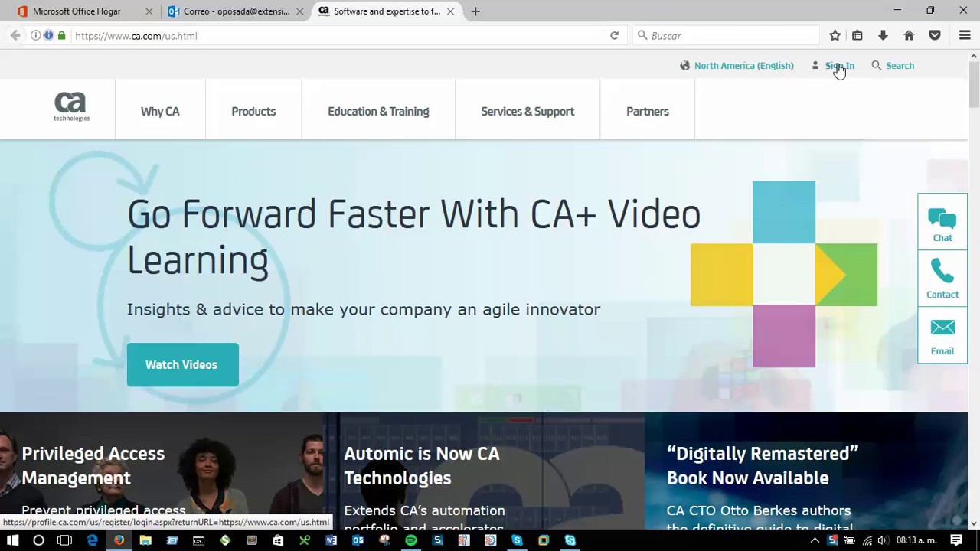Open Privileged Access Management card
This screenshot has height=551, width=980.
(x=161, y=471)
